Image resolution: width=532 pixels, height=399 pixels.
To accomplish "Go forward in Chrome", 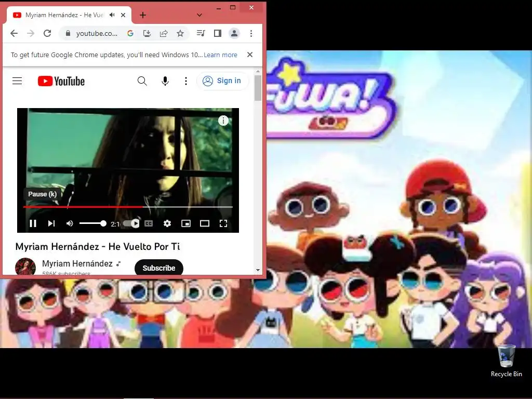I will [x=31, y=33].
